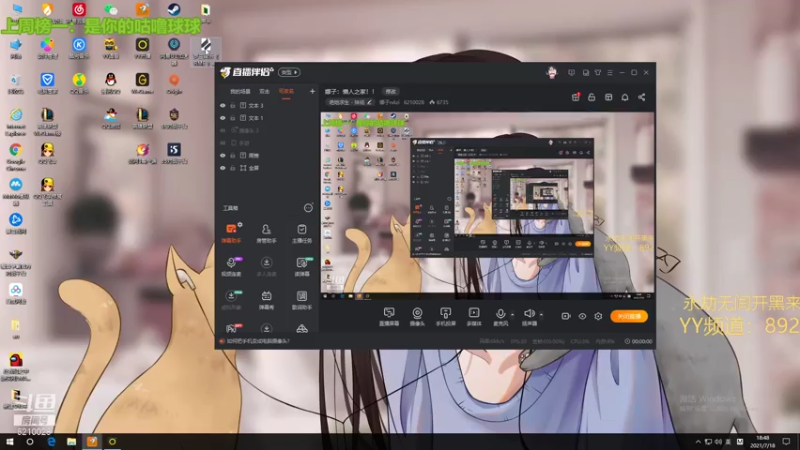Hide the 文本 1 layer

click(x=222, y=118)
